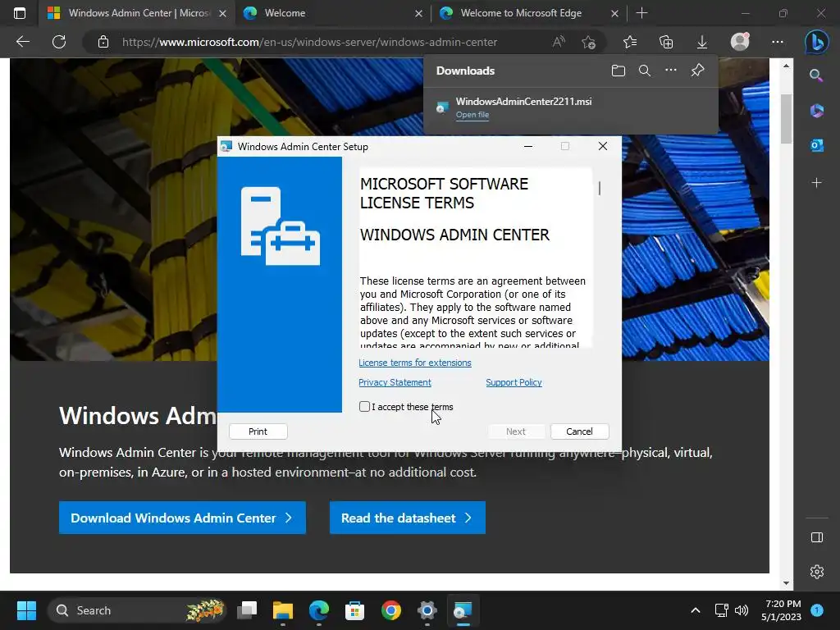The height and width of the screenshot is (630, 840).
Task: Go back with browser back arrow
Action: tap(22, 42)
